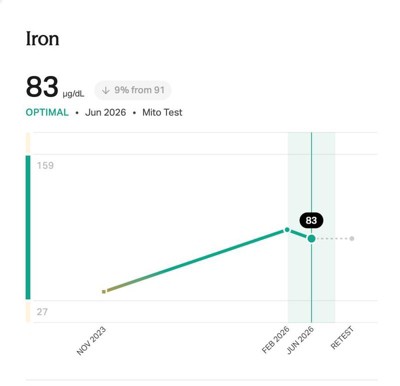The width and height of the screenshot is (400, 386).
Task: Select the NOV 2023 axis label
Action: (x=91, y=341)
